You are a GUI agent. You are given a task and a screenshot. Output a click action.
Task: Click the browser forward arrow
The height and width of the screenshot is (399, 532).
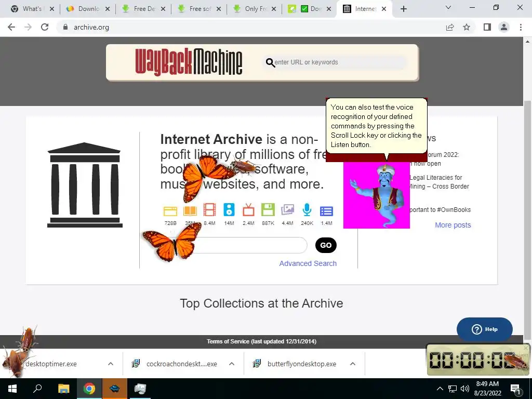(x=28, y=27)
